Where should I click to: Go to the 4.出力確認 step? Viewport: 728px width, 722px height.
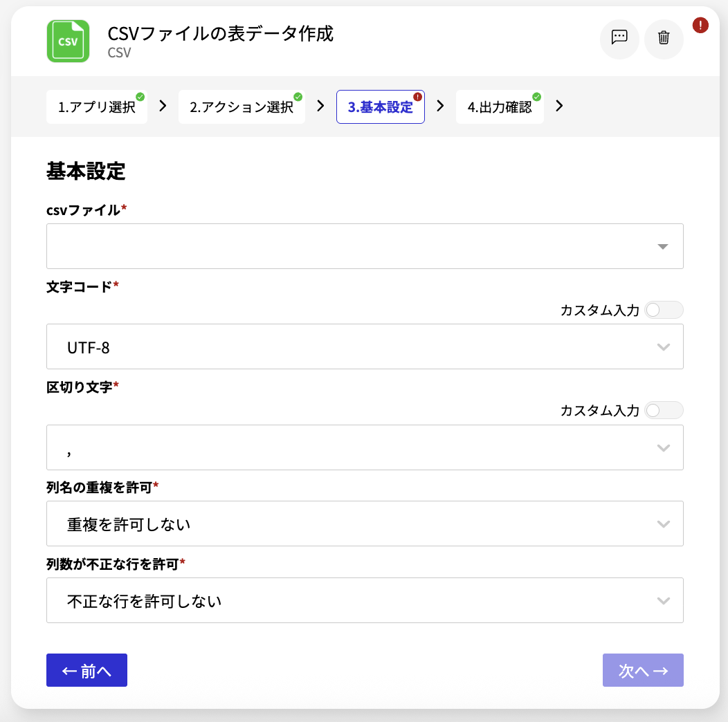pos(500,107)
